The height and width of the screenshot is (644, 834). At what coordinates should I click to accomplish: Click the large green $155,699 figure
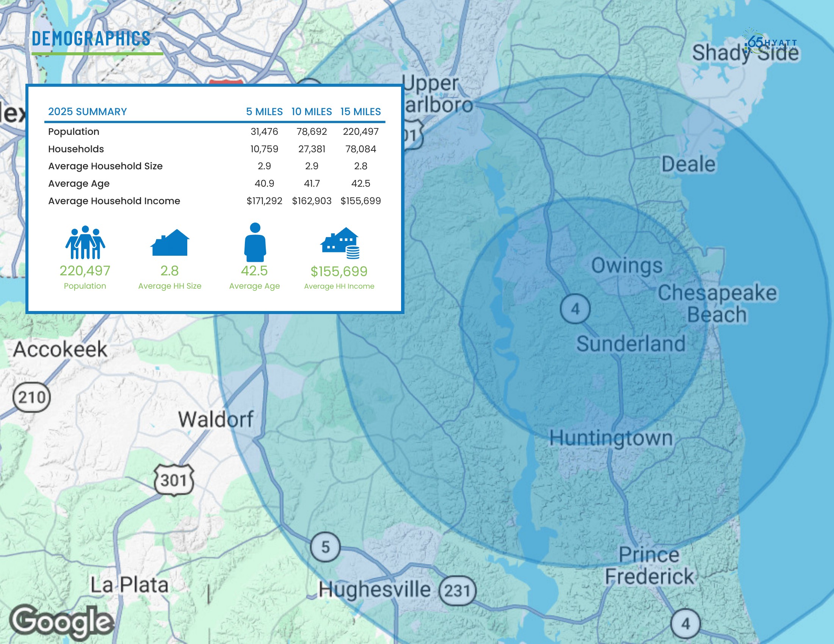tap(339, 272)
